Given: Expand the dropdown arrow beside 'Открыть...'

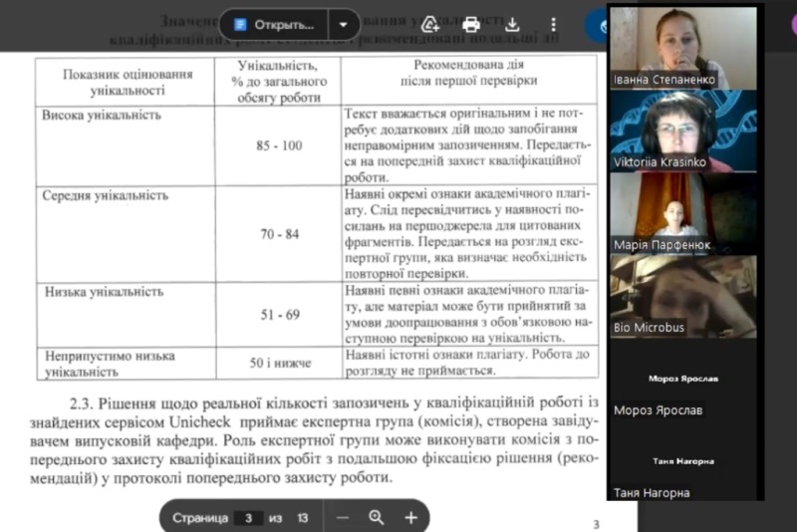Looking at the screenshot, I should (x=344, y=24).
